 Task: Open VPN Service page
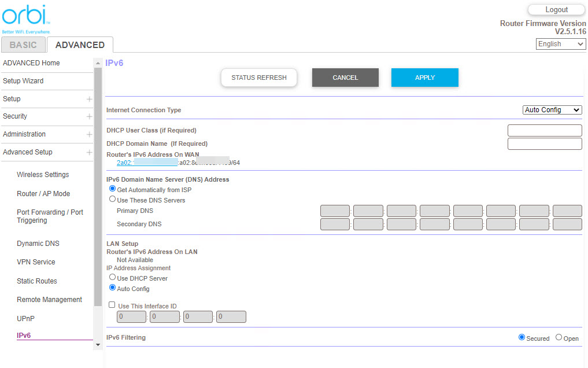(x=36, y=262)
